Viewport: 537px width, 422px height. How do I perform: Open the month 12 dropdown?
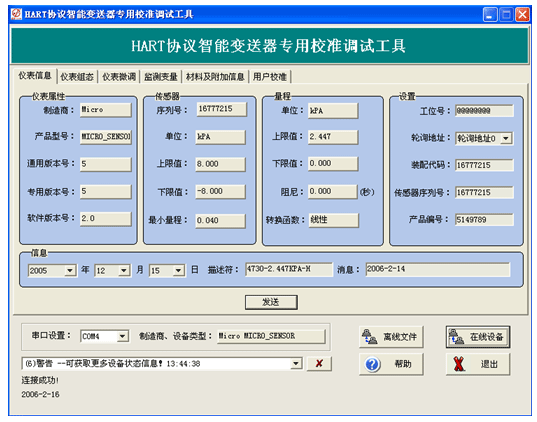(124, 271)
